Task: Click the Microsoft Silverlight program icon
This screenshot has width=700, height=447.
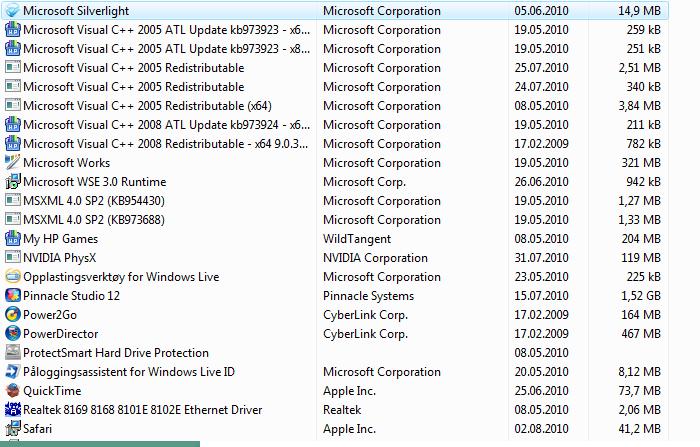Action: click(13, 11)
